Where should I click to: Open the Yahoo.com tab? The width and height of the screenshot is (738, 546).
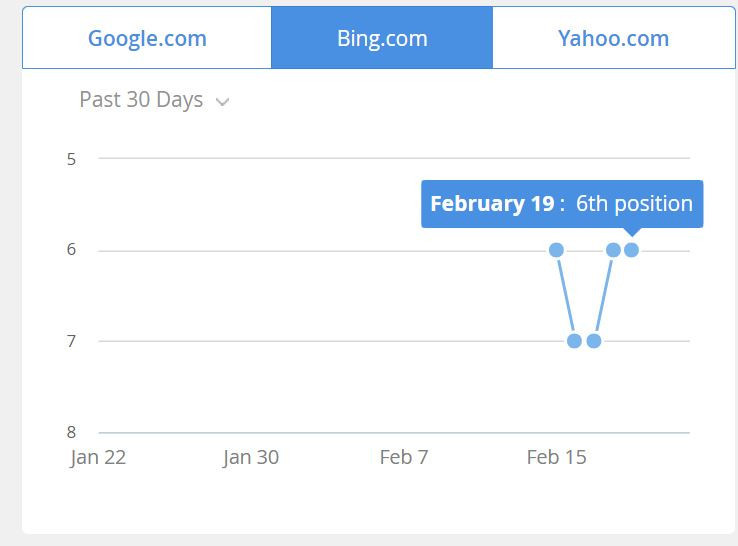point(613,39)
